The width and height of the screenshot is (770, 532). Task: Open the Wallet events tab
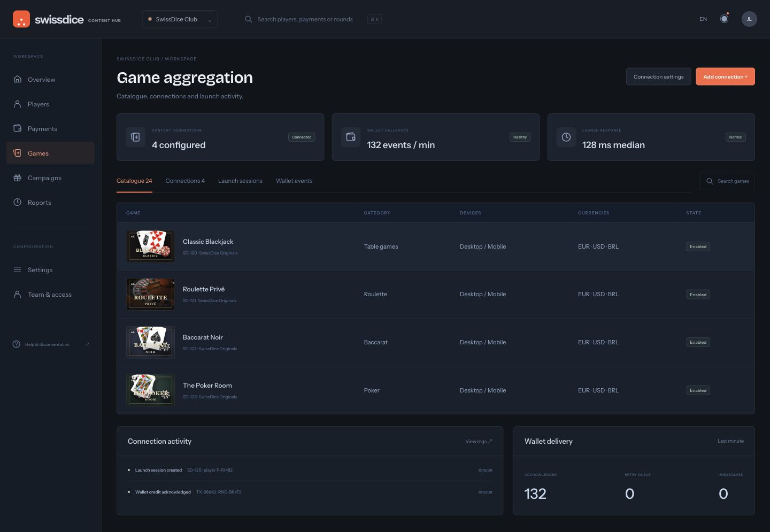point(294,181)
